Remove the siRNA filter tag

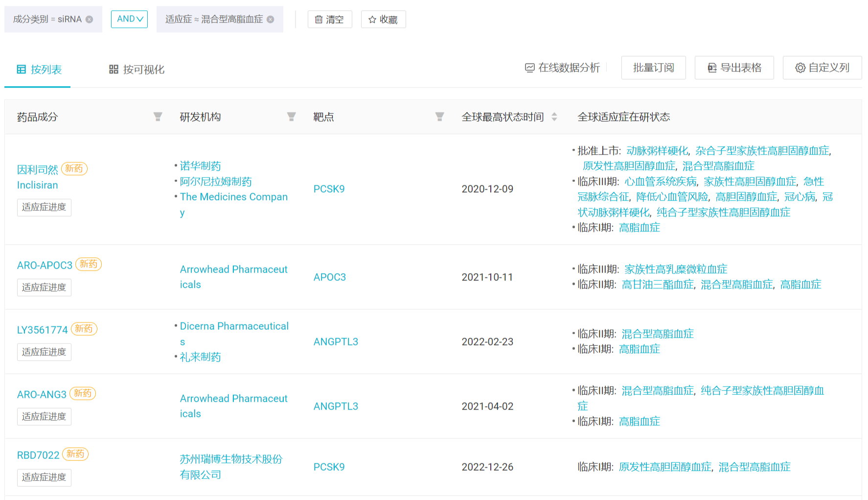tap(89, 20)
